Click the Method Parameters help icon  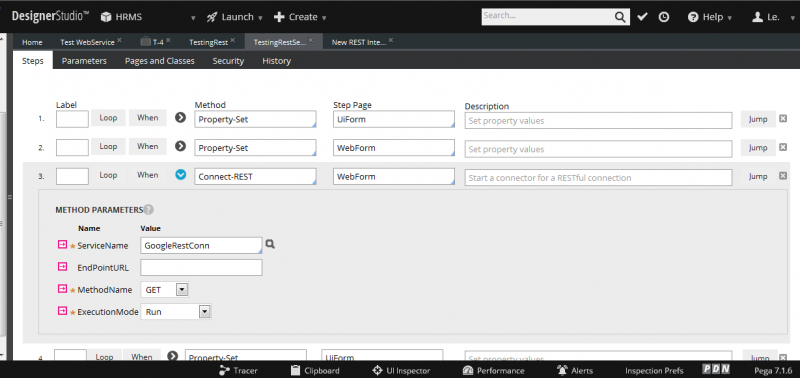[x=148, y=209]
